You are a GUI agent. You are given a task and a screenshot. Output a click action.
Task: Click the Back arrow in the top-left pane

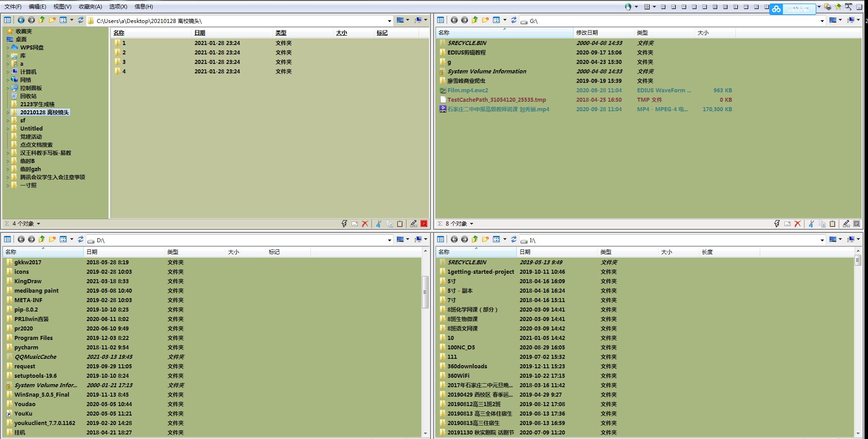click(x=21, y=20)
